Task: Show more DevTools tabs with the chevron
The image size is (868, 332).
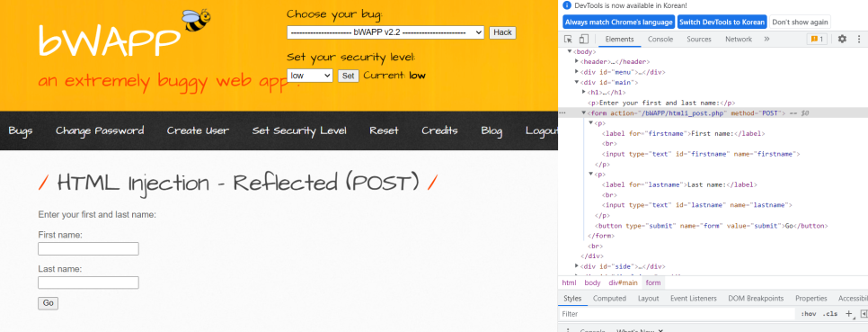Action: [766, 40]
